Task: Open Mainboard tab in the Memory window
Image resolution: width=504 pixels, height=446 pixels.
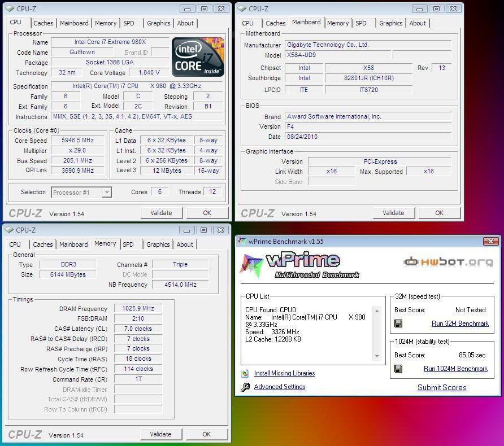Action: [x=73, y=244]
